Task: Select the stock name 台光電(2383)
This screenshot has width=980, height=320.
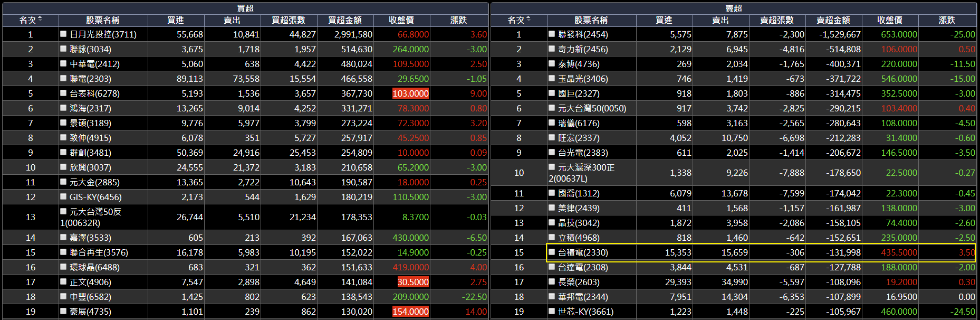Action: (583, 153)
